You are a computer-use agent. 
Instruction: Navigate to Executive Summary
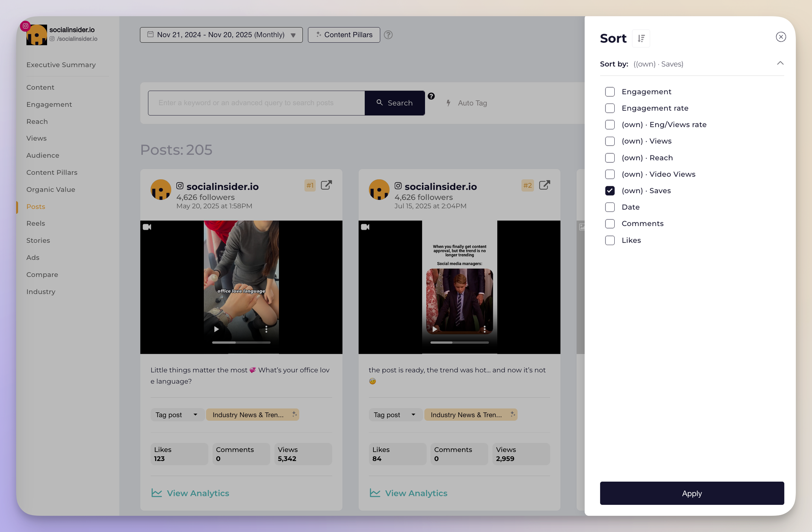tap(60, 65)
